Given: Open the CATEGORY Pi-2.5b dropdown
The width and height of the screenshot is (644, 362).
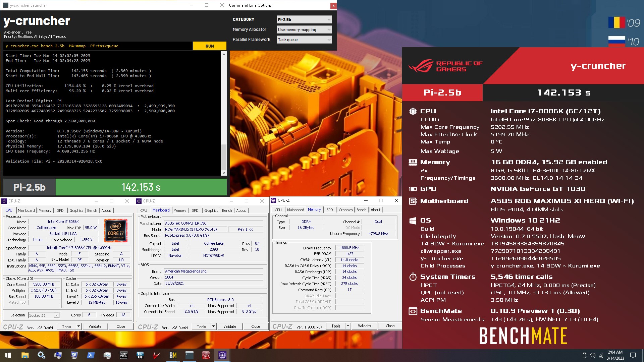Looking at the screenshot, I should pos(304,20).
